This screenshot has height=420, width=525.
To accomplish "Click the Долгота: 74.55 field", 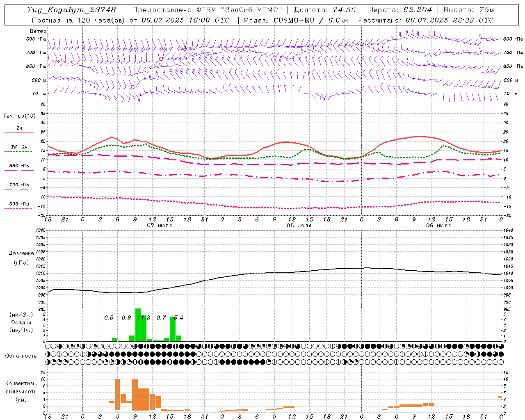I will [325, 9].
